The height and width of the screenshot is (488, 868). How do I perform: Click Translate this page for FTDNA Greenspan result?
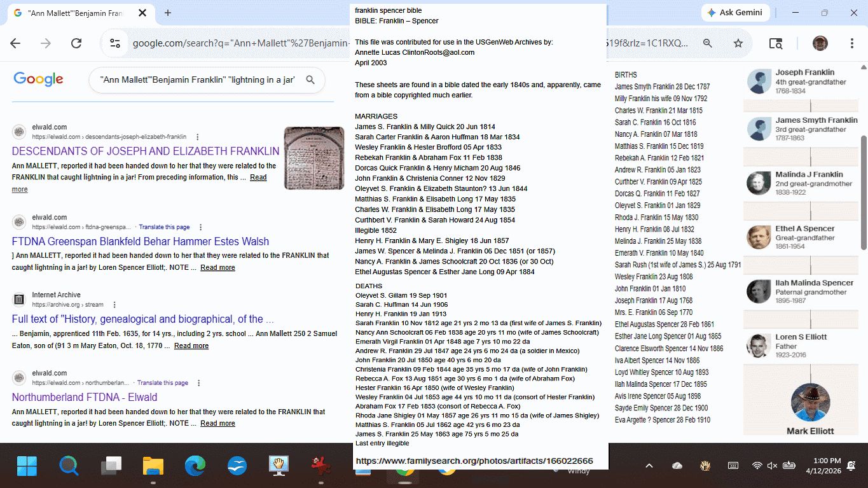pyautogui.click(x=164, y=227)
